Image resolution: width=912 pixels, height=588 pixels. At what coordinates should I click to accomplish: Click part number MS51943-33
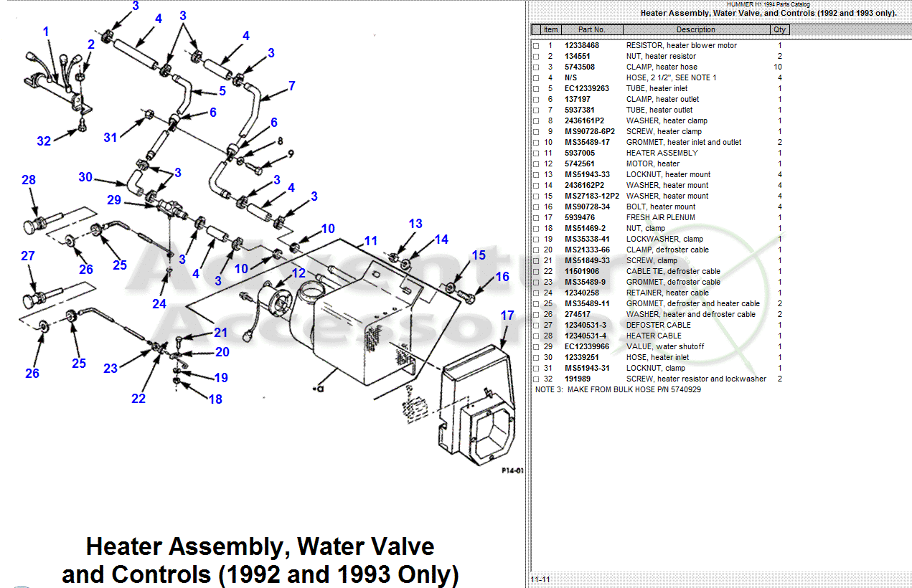[x=587, y=174]
